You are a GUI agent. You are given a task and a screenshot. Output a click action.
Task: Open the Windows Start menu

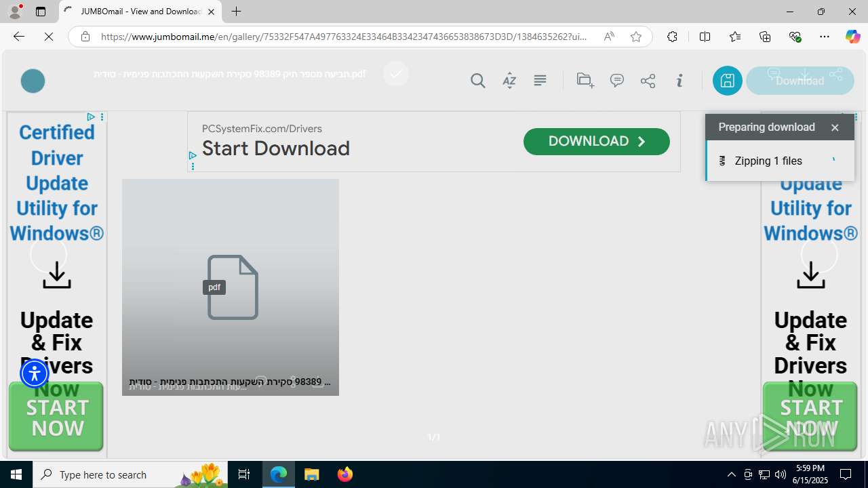pos(16,474)
